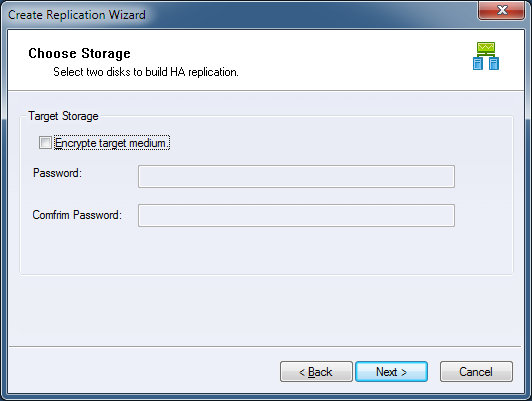The width and height of the screenshot is (532, 401).
Task: Click the 'Choose Storage' heading
Action: [x=79, y=53]
